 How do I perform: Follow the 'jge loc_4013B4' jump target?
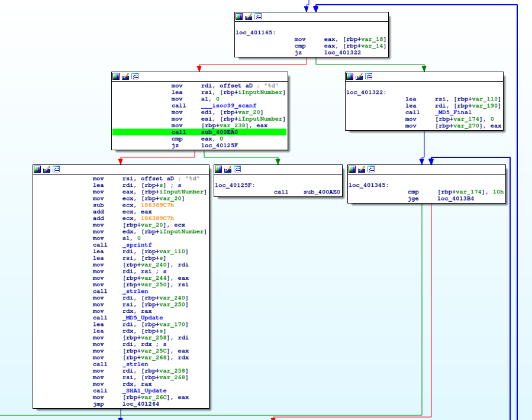click(456, 199)
